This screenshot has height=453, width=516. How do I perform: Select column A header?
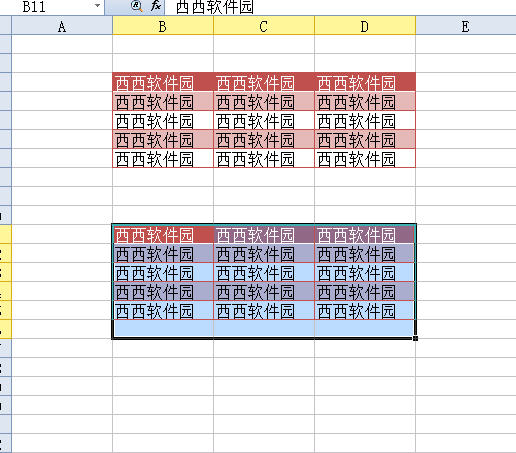pyautogui.click(x=62, y=26)
